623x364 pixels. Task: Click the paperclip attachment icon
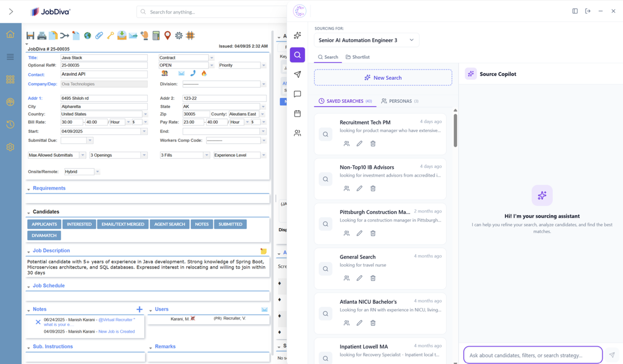pyautogui.click(x=99, y=36)
